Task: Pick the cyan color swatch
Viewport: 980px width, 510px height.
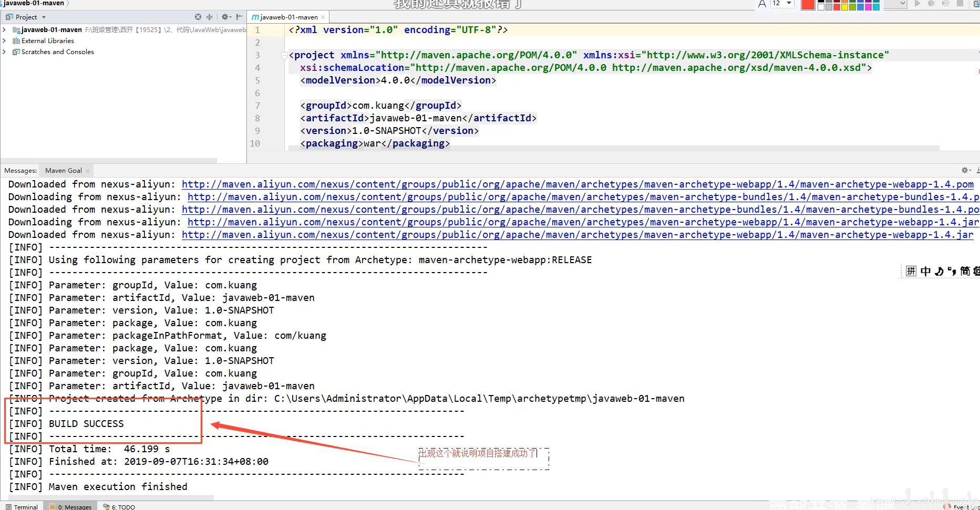Action: tap(876, 7)
